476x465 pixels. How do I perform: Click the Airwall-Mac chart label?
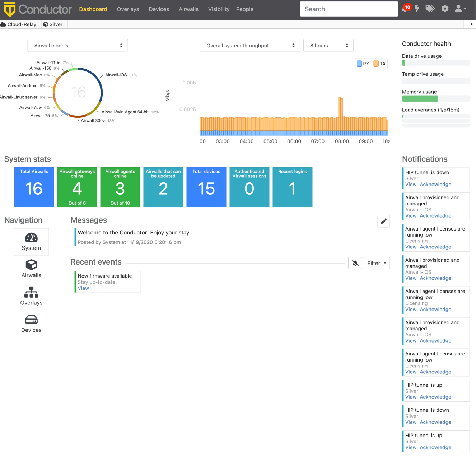coord(34,75)
